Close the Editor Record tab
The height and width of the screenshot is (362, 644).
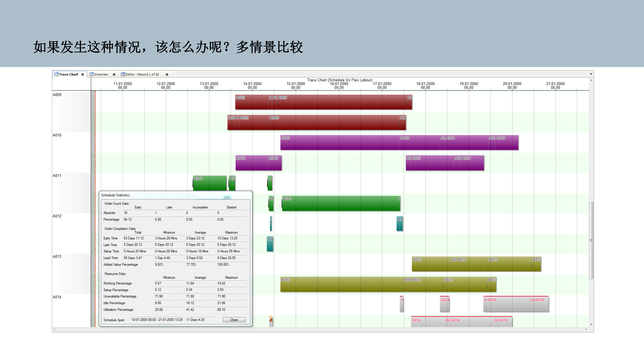click(167, 74)
